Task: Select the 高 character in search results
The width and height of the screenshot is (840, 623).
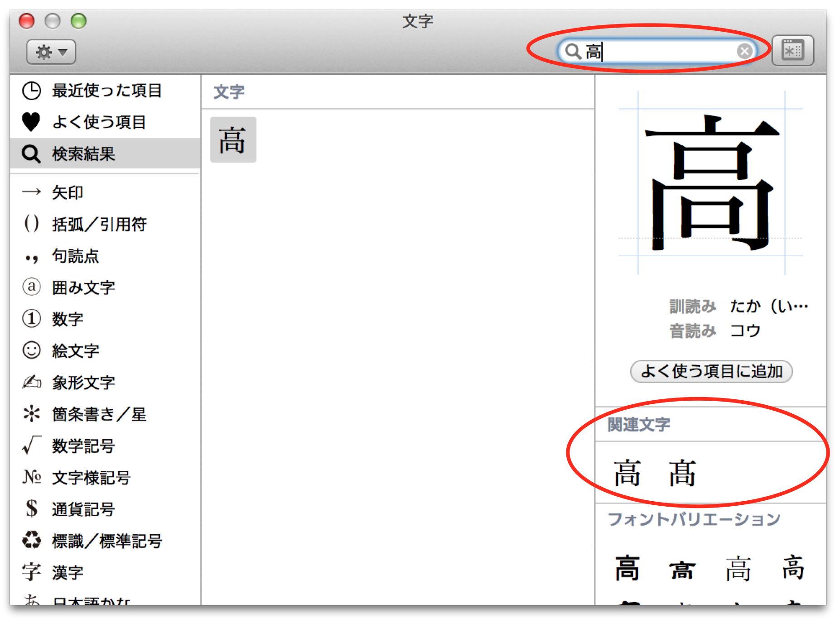Action: pyautogui.click(x=233, y=140)
